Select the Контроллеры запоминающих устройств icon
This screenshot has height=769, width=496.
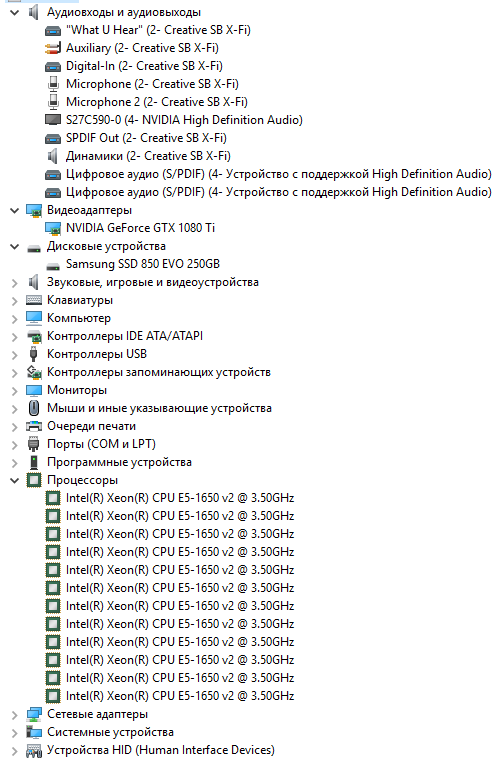33,372
